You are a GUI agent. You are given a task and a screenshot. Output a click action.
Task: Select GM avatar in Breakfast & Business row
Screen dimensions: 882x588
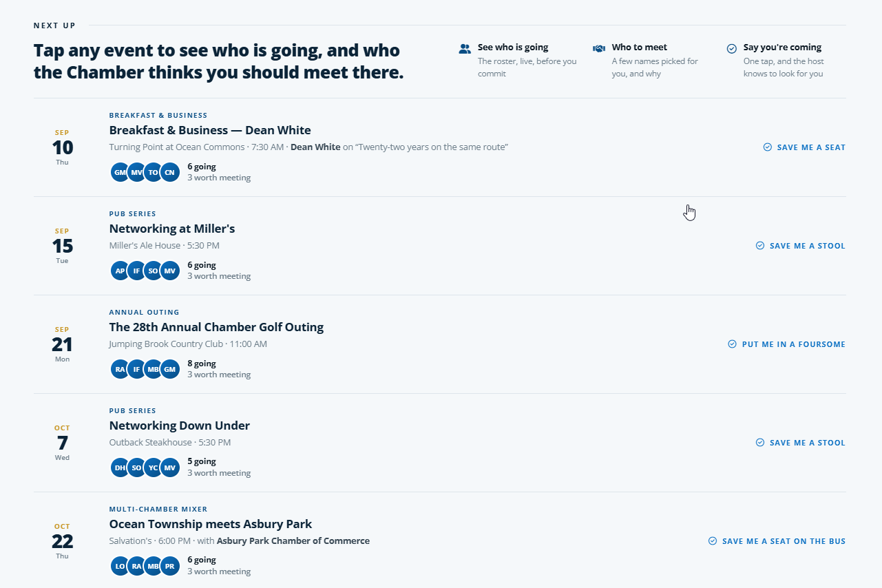(120, 172)
